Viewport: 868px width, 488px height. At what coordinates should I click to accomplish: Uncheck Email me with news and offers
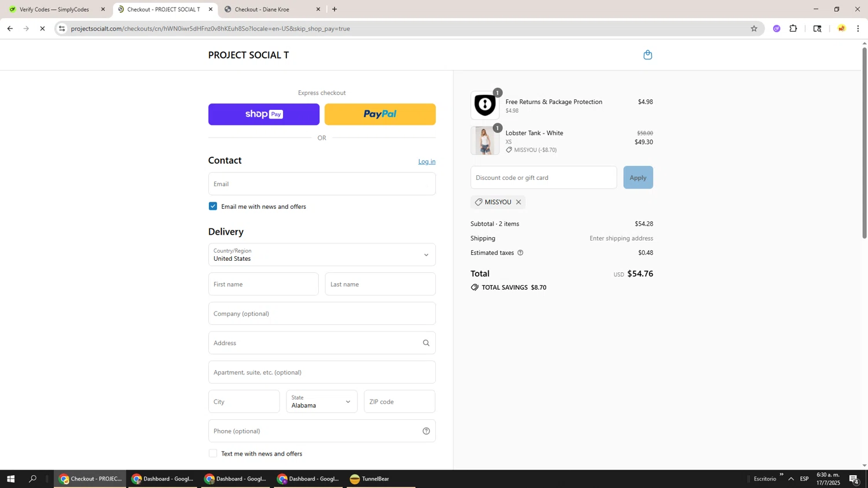click(x=213, y=206)
